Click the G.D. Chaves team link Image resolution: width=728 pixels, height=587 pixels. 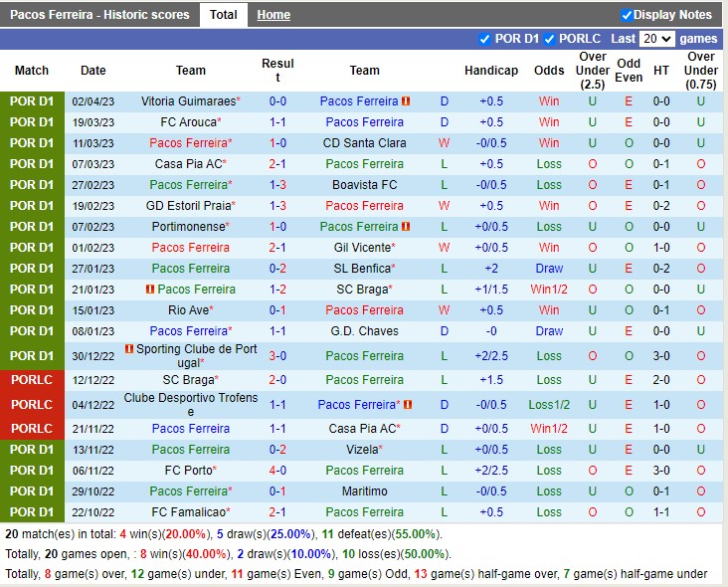point(364,331)
